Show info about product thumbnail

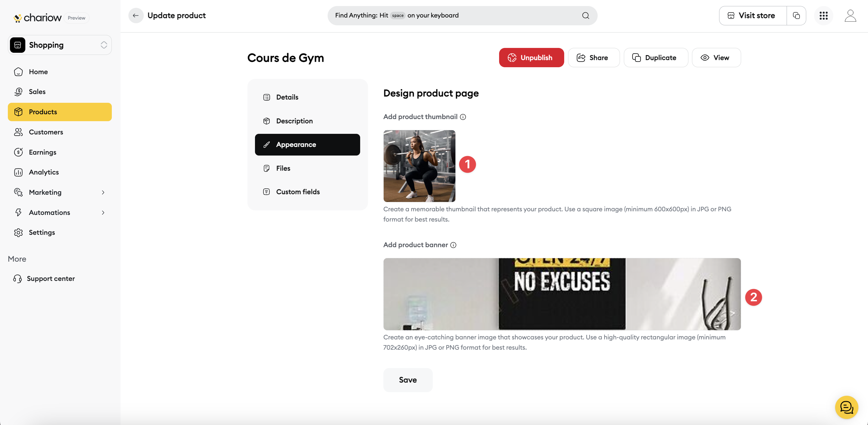[463, 117]
